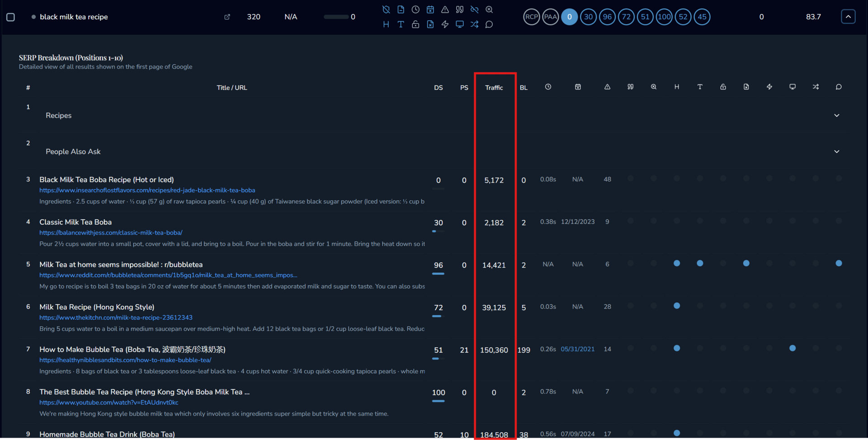
Task: Sort by the shuffle arrows column in the header
Action: pyautogui.click(x=816, y=87)
